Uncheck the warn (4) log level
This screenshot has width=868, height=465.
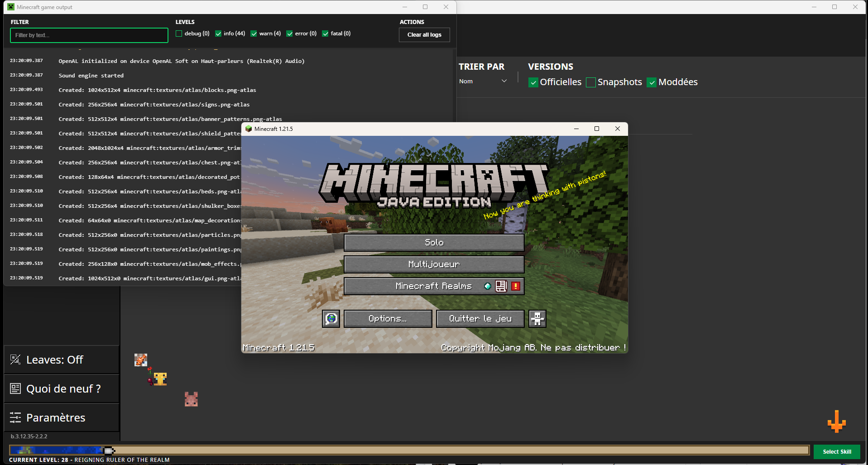(254, 34)
